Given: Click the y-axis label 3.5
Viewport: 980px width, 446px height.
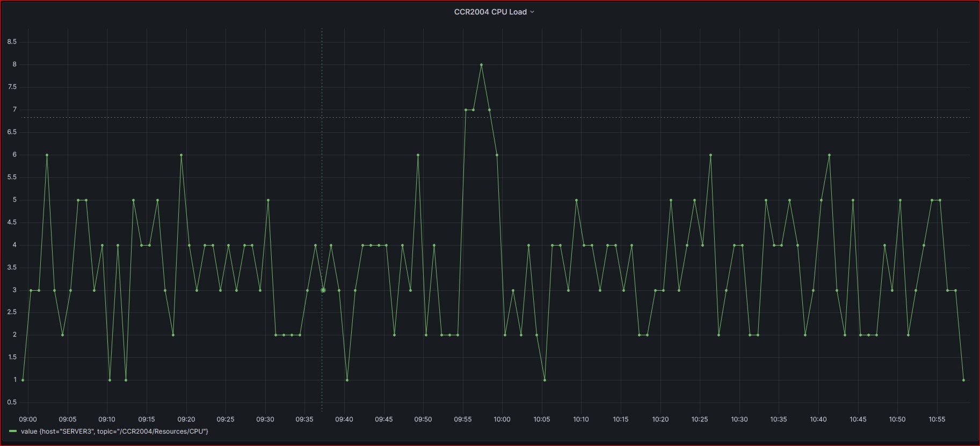Looking at the screenshot, I should pos(12,267).
